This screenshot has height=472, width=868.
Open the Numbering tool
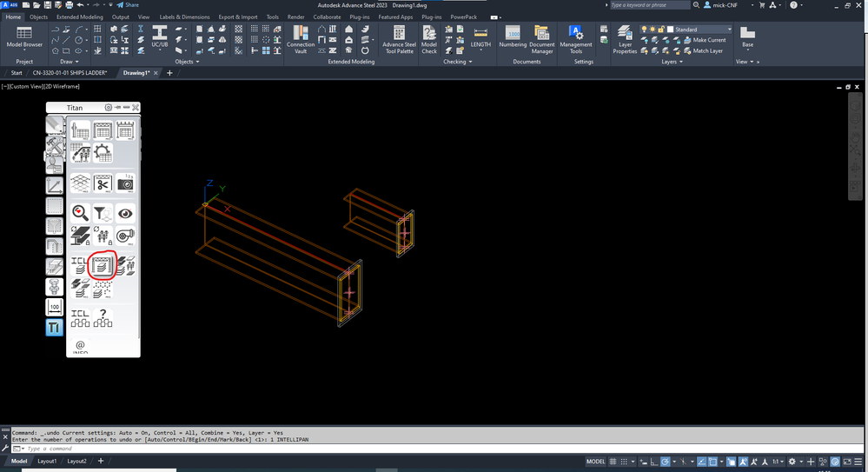click(x=513, y=37)
